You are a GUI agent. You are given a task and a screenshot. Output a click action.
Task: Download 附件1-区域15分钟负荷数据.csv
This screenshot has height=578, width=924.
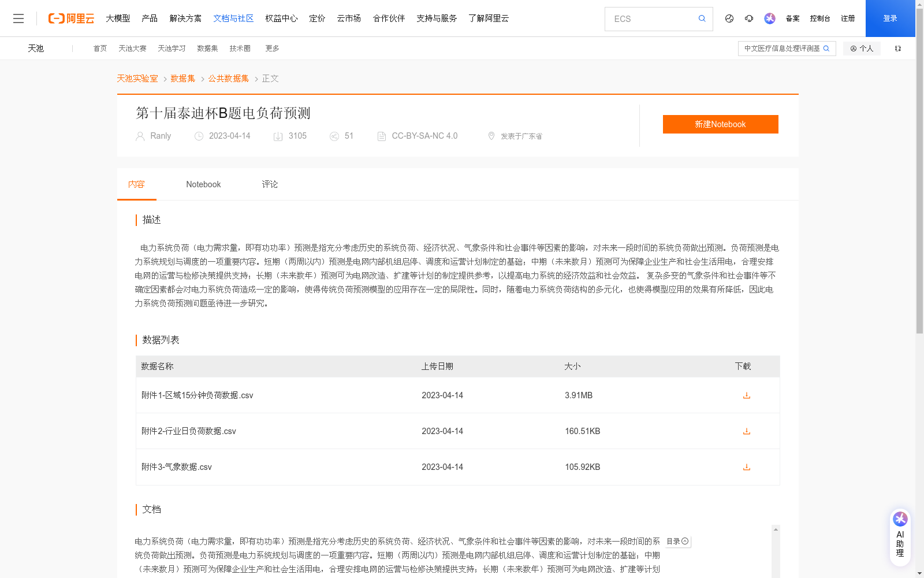(746, 395)
